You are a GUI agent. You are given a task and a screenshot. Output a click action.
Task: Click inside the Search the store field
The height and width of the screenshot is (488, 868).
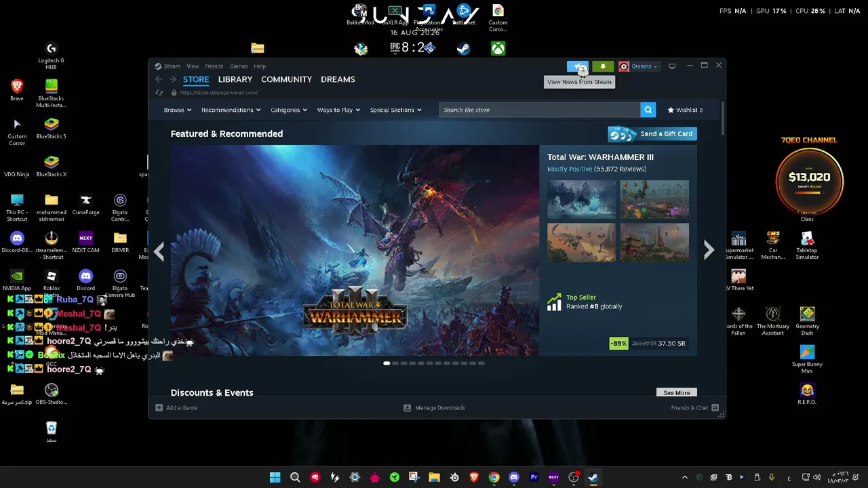(540, 110)
